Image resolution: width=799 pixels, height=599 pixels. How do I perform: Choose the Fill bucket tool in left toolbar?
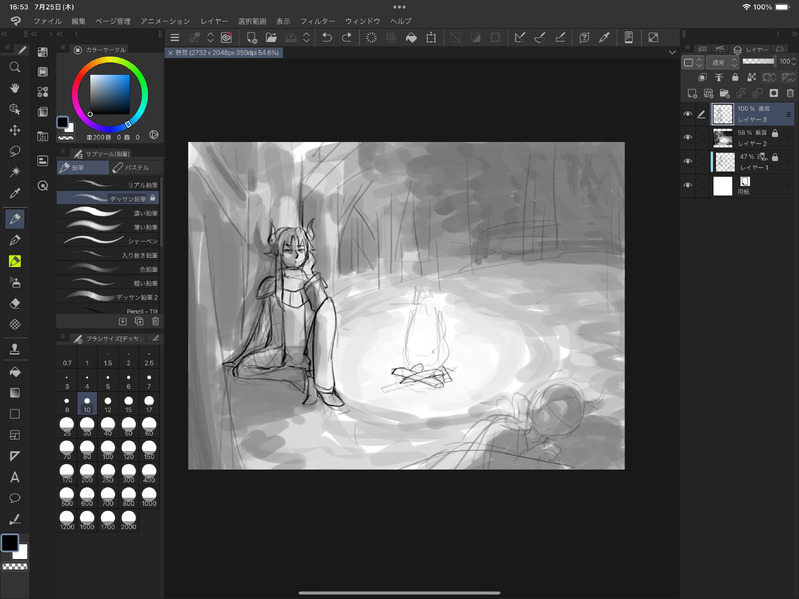pos(15,371)
